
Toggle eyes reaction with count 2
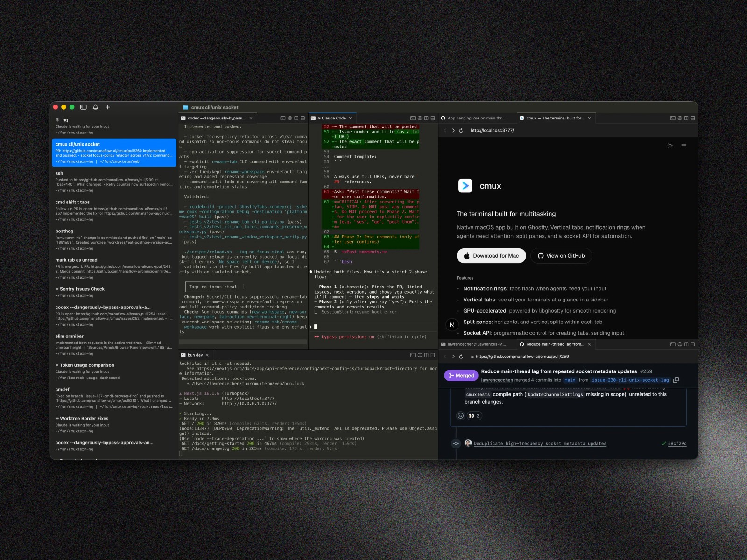pyautogui.click(x=474, y=416)
